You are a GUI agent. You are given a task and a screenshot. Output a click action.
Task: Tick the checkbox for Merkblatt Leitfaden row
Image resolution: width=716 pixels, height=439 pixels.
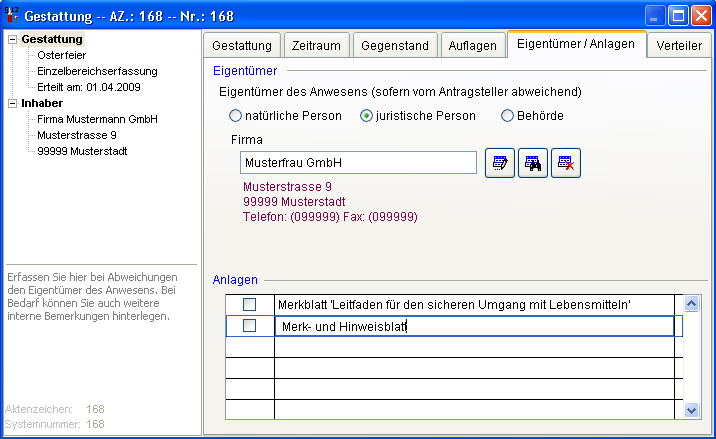tap(250, 304)
